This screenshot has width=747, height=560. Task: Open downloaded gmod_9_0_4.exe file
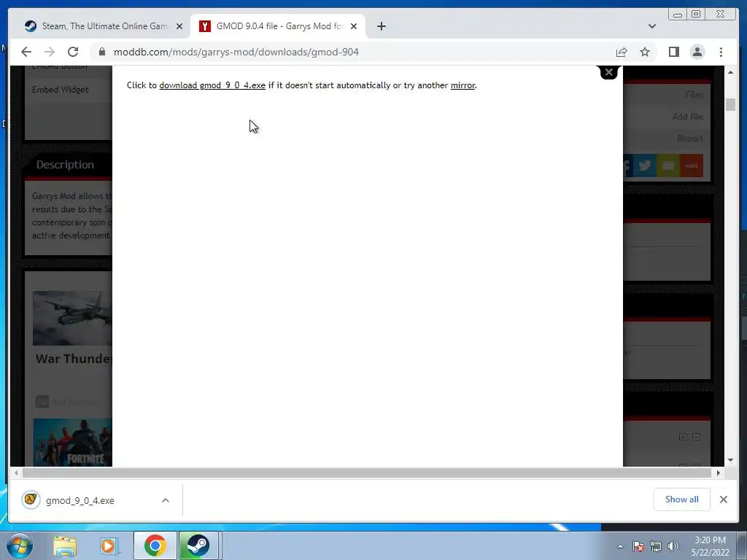tap(80, 500)
